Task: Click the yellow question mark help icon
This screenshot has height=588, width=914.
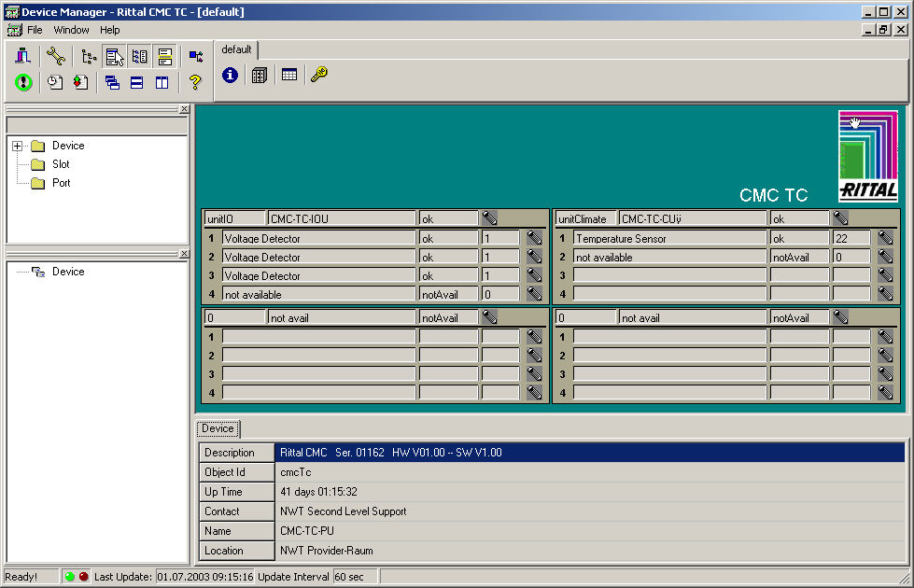Action: (195, 82)
